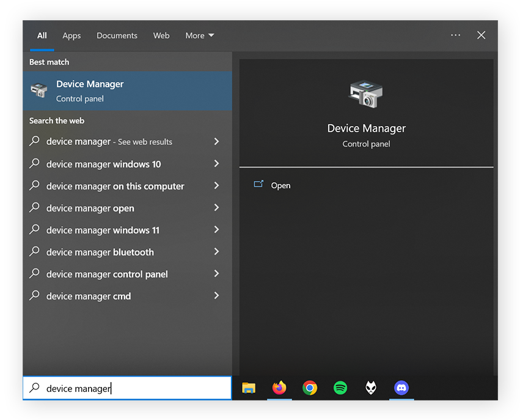Launch Firefox from the taskbar

(279, 388)
